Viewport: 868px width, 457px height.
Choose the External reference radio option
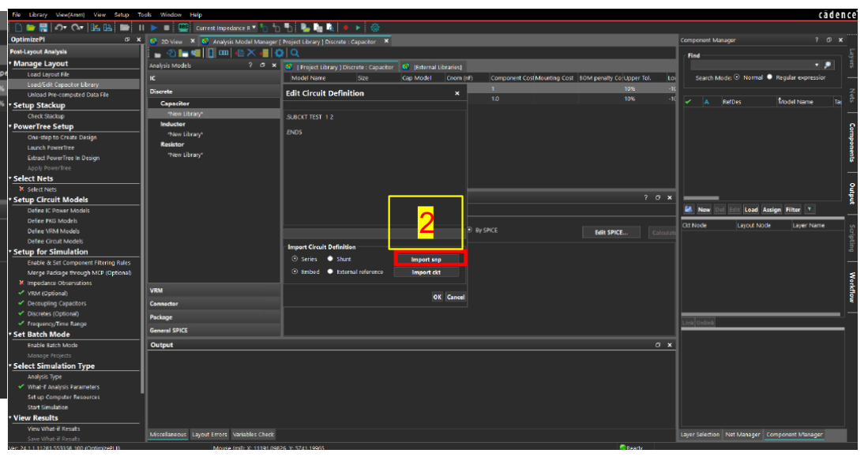pyautogui.click(x=330, y=272)
